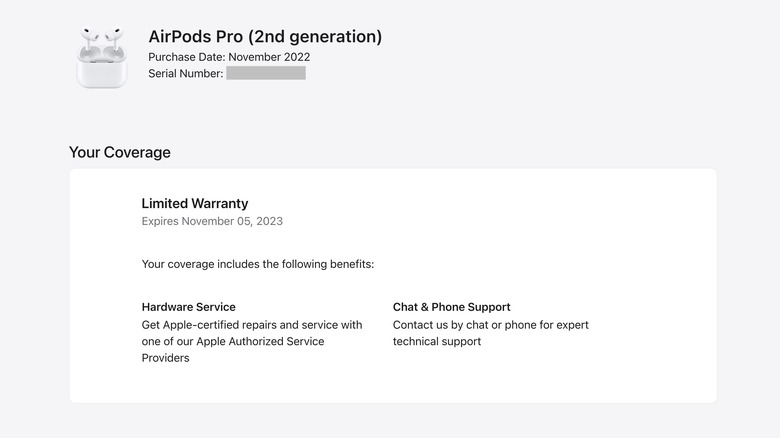Image resolution: width=780 pixels, height=438 pixels.
Task: Select the Limited Warranty heading
Action: pyautogui.click(x=195, y=204)
